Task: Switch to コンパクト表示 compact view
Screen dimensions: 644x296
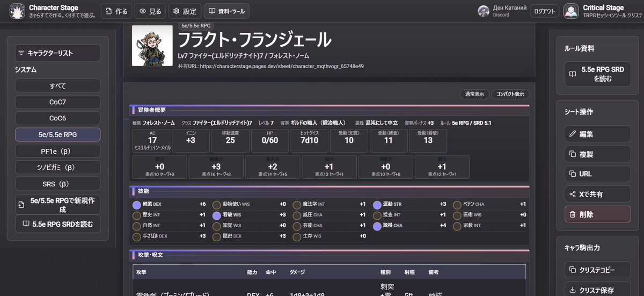Action: [x=510, y=94]
